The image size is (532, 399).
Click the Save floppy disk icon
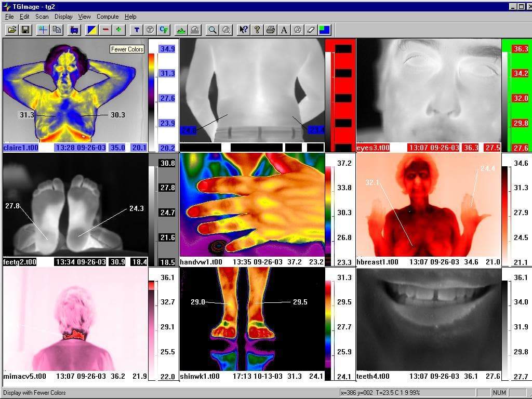point(25,30)
